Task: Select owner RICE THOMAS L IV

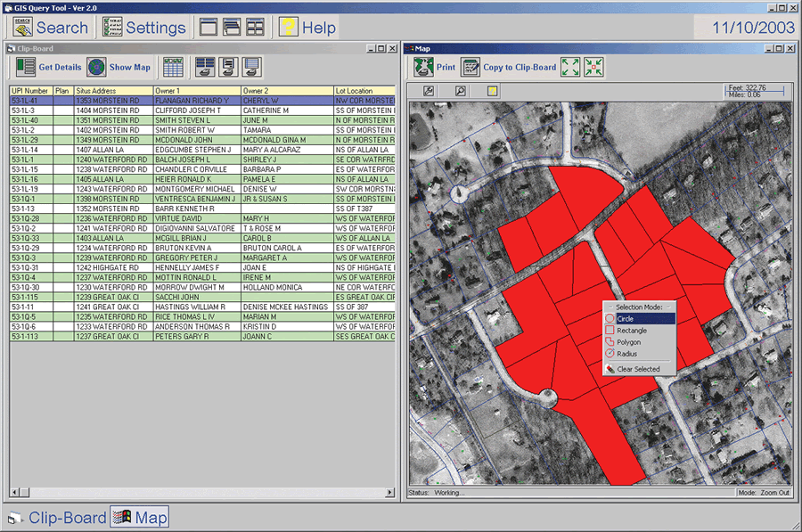Action: pos(197,316)
